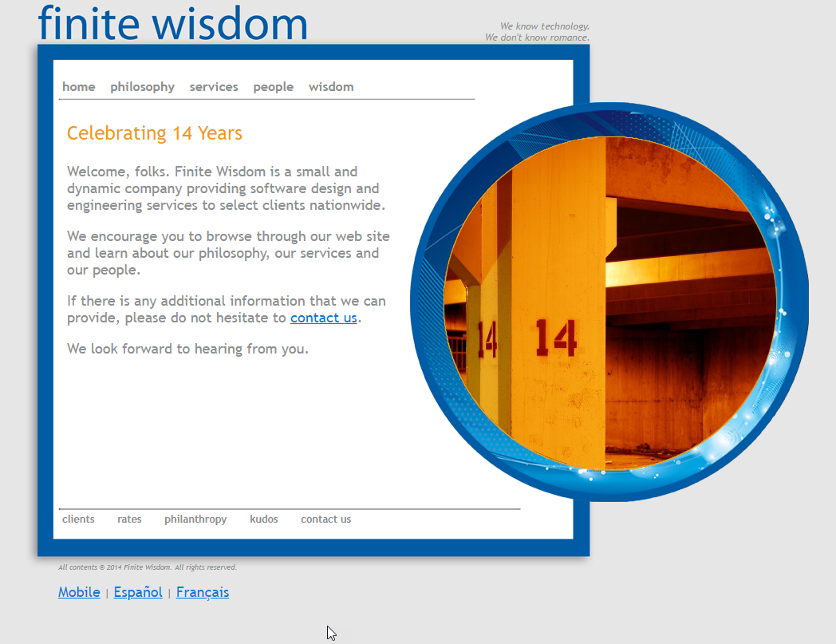Go to the philosophy page
The width and height of the screenshot is (836, 644).
(142, 87)
